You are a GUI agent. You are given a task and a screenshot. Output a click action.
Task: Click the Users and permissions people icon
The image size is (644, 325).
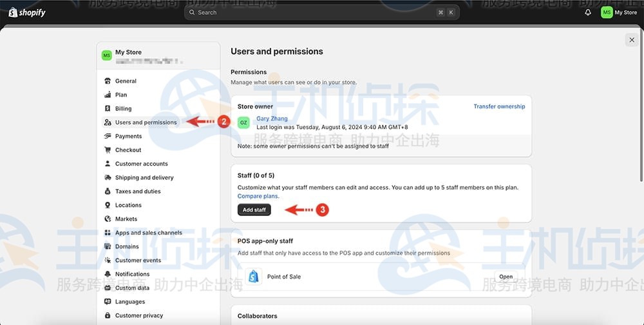click(108, 122)
